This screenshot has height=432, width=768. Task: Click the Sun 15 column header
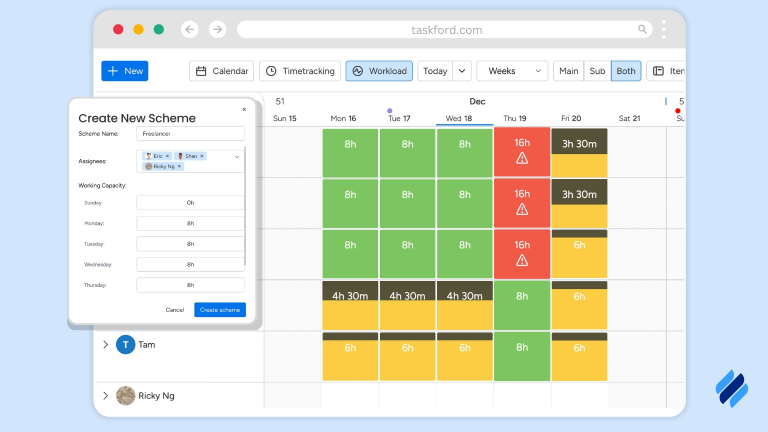[x=285, y=119]
